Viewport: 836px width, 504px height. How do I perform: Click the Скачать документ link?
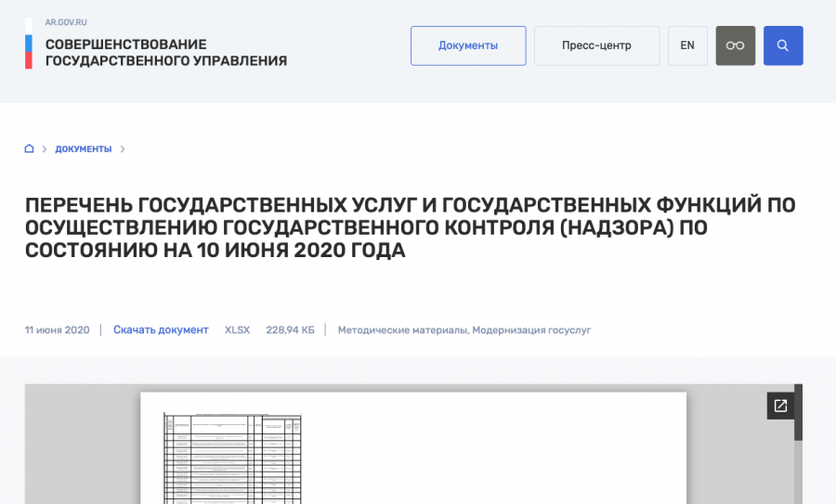(161, 330)
